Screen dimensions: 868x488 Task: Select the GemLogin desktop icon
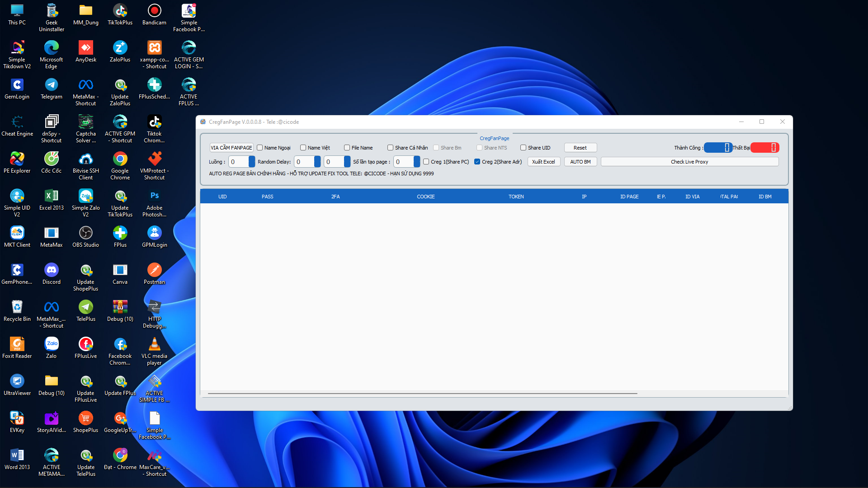pos(17,89)
